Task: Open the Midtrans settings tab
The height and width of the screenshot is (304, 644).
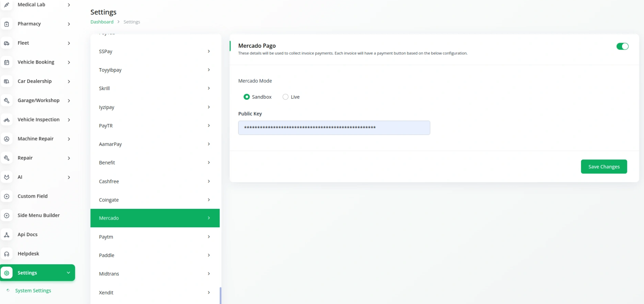Action: coord(155,274)
